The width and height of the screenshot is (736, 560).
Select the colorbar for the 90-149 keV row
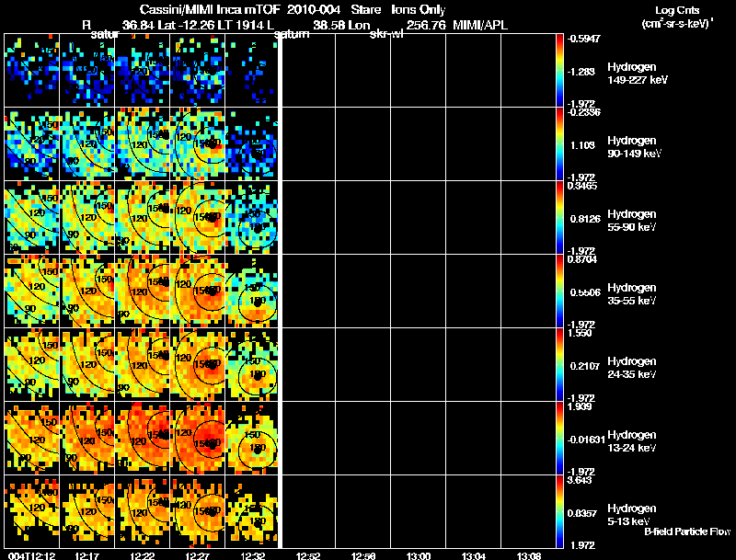pyautogui.click(x=559, y=144)
